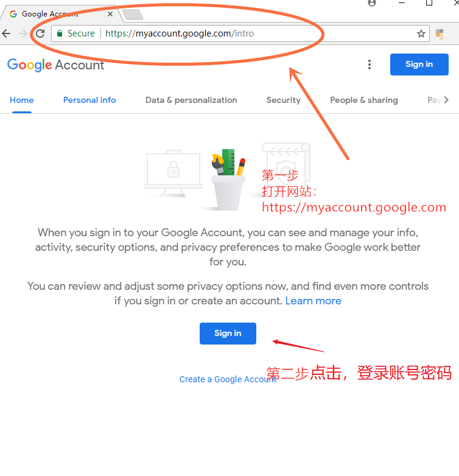Viewport: 459px width, 476px height.
Task: Follow the Learn more link
Action: pyautogui.click(x=314, y=301)
